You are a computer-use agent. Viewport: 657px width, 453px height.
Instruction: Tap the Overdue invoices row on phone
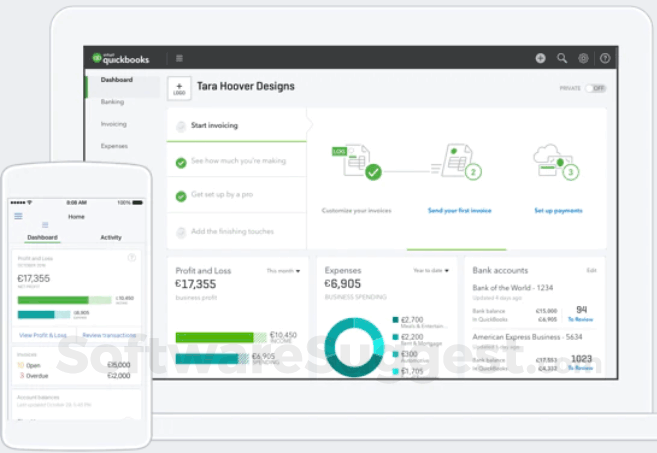(x=74, y=376)
